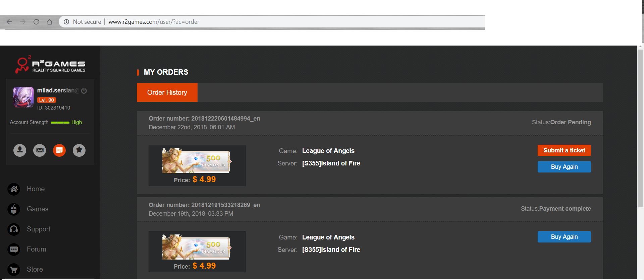Viewport: 644px width, 280px height.
Task: Open the star favorites icon
Action: click(79, 150)
